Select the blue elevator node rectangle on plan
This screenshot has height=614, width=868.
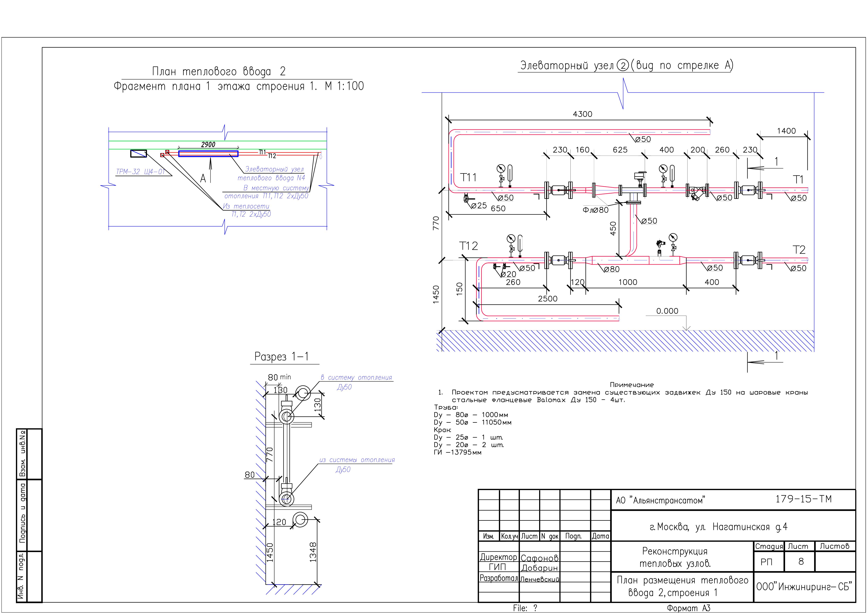click(208, 154)
